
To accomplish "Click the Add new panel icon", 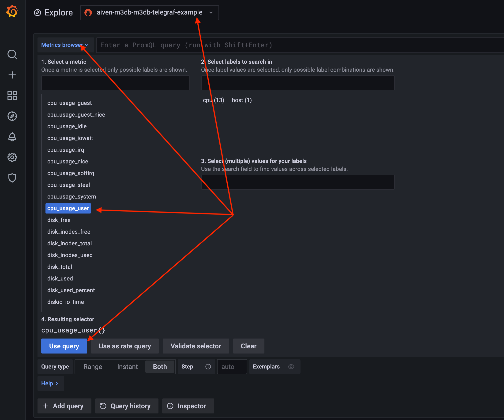I will click(12, 75).
